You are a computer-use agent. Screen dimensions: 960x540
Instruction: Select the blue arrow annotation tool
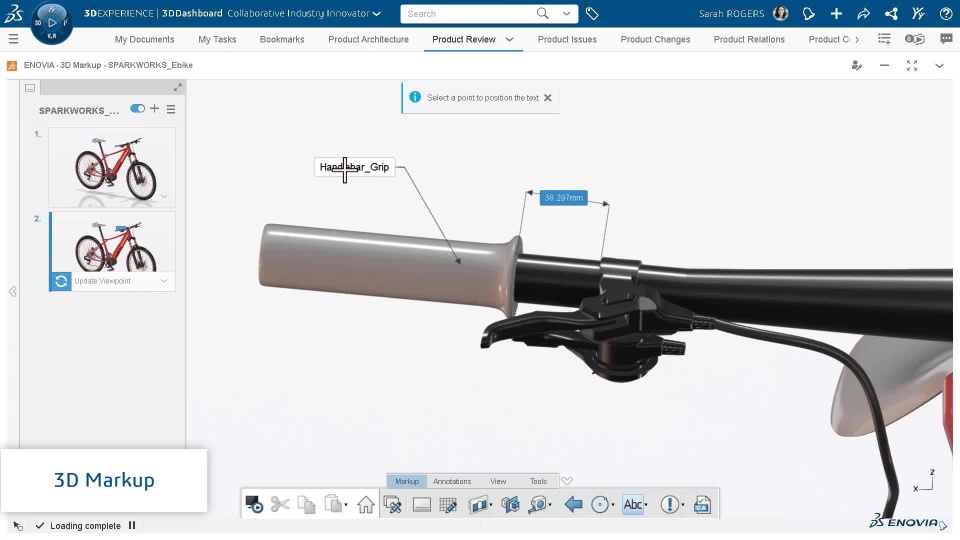573,504
